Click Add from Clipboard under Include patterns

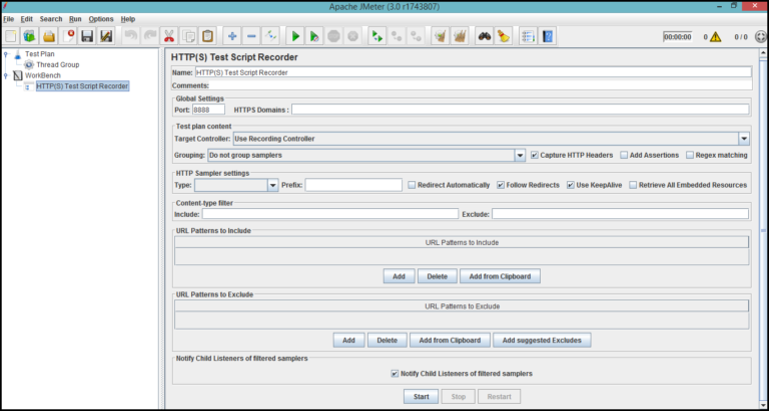pos(500,276)
